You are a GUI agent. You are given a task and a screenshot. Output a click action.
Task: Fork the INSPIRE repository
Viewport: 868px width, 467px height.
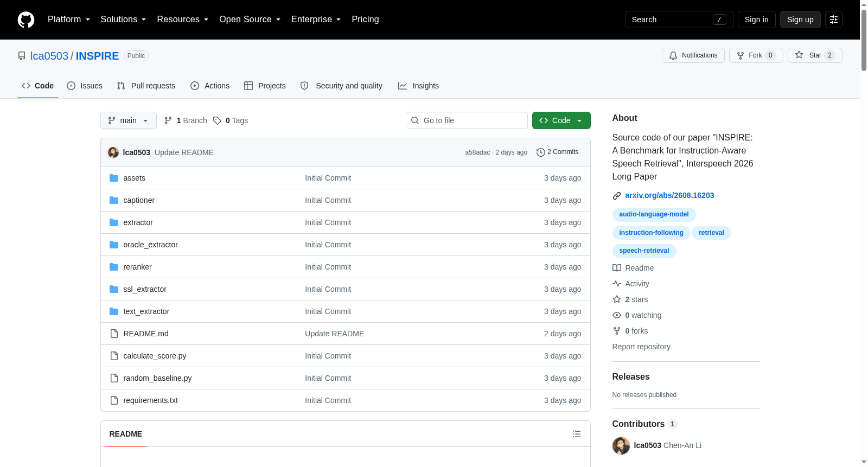point(756,55)
